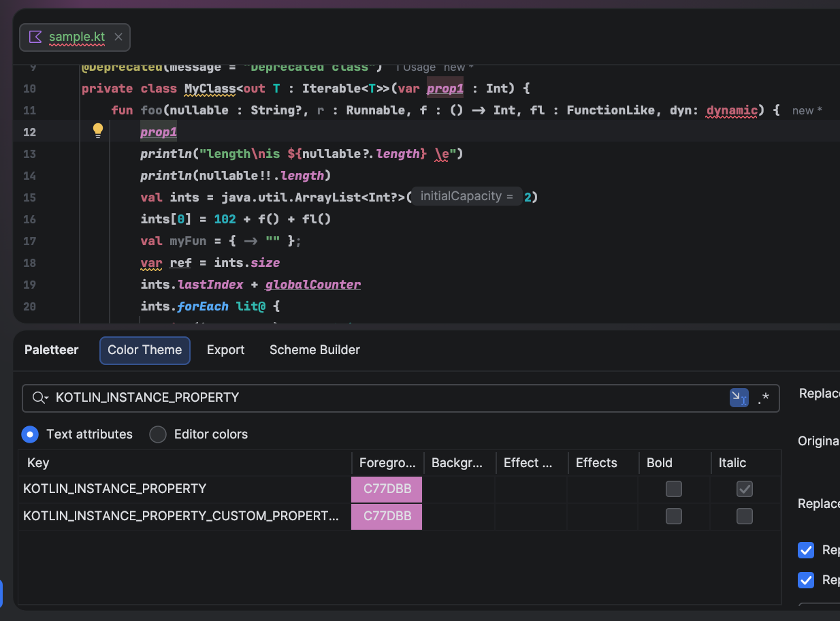The image size is (840, 621).
Task: Switch to the Scheme Builder tab
Action: click(x=314, y=350)
